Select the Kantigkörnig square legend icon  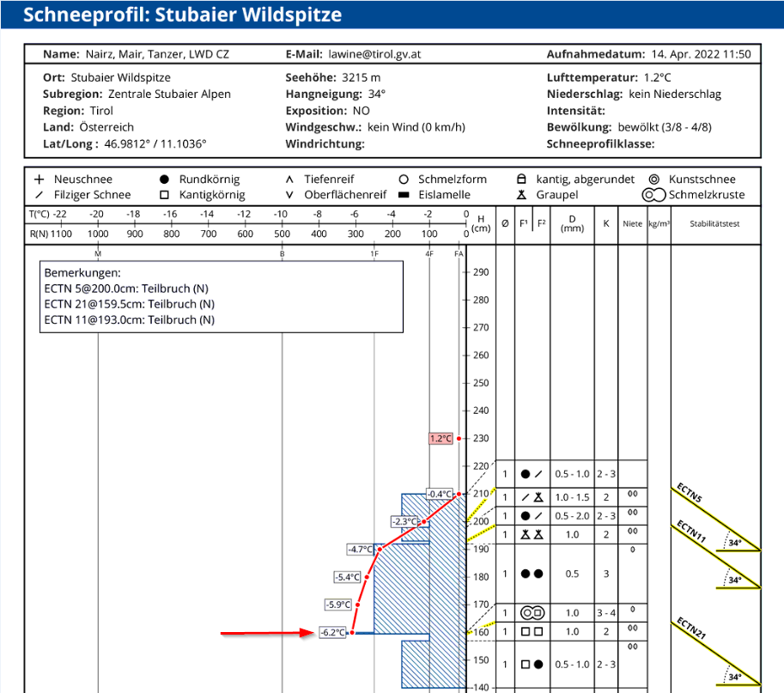[164, 194]
